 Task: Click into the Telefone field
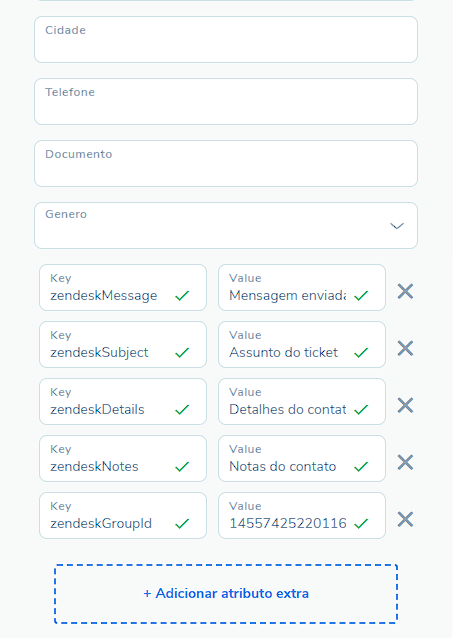(x=226, y=101)
